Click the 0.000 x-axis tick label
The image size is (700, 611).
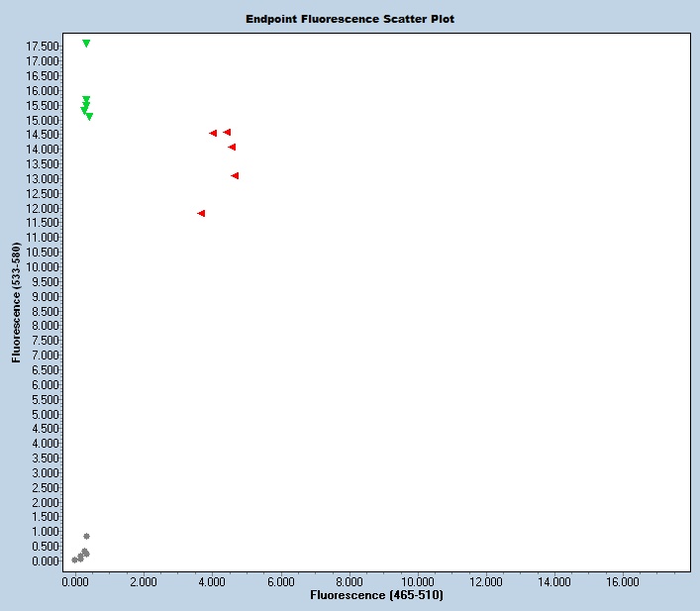click(x=75, y=582)
